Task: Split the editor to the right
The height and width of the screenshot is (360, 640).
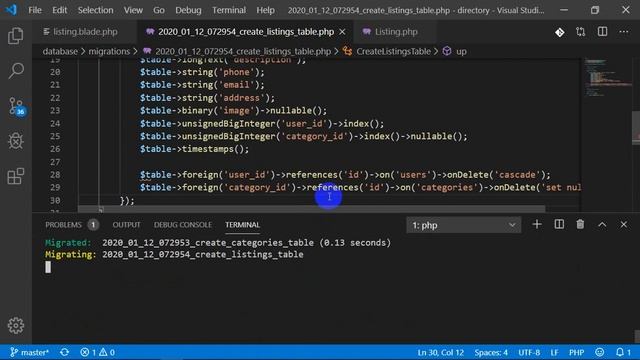Action: click(x=602, y=32)
